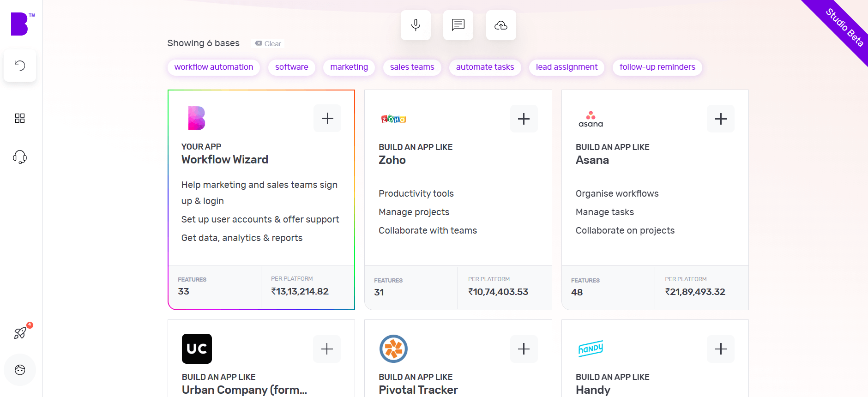Click the 'Showing 6 bases' text

(203, 43)
